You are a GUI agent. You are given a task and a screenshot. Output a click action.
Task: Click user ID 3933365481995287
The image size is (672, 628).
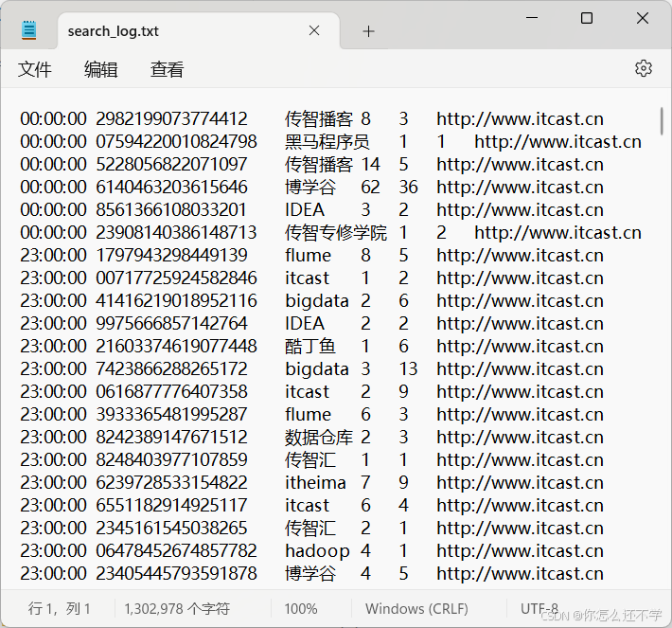click(x=171, y=414)
